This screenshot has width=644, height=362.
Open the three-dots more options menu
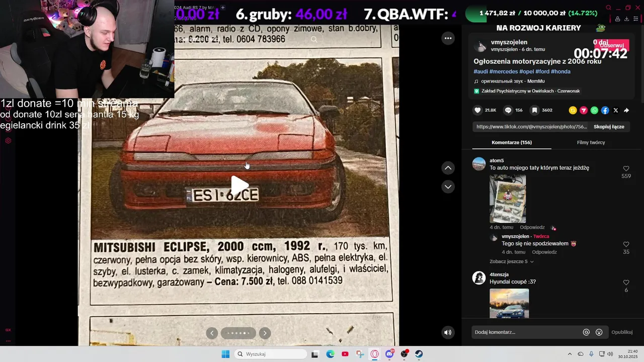(448, 38)
